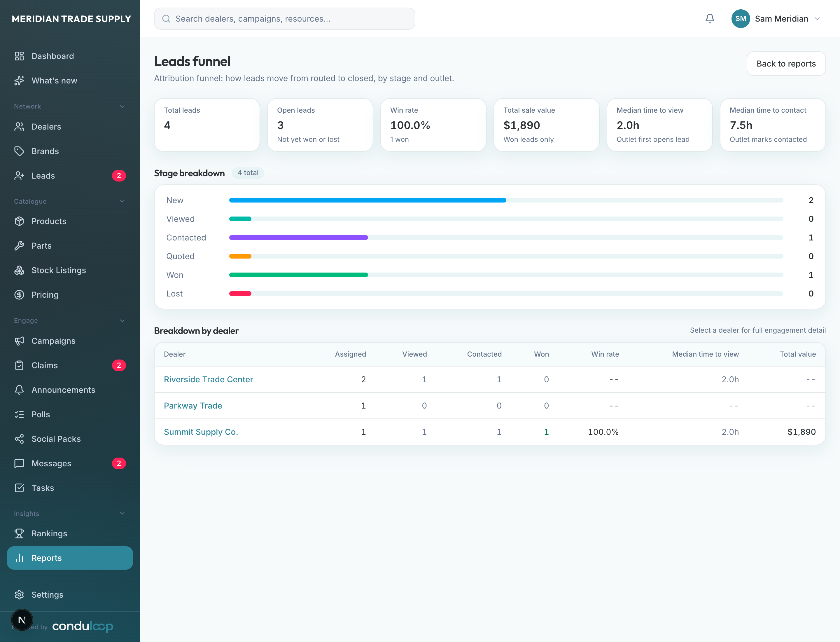Screen dimensions: 840x642
Task: Click the Assigned column header
Action: (350, 354)
